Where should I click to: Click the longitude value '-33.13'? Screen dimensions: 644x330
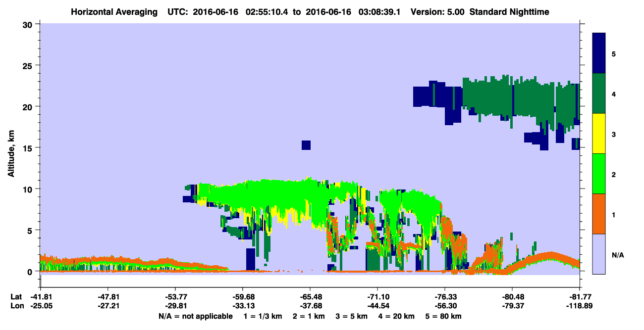click(x=242, y=306)
